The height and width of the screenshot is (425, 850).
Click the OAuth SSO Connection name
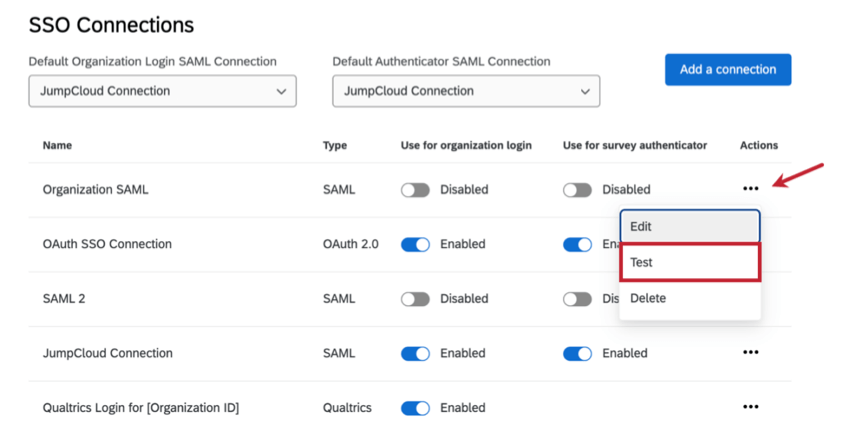click(107, 244)
